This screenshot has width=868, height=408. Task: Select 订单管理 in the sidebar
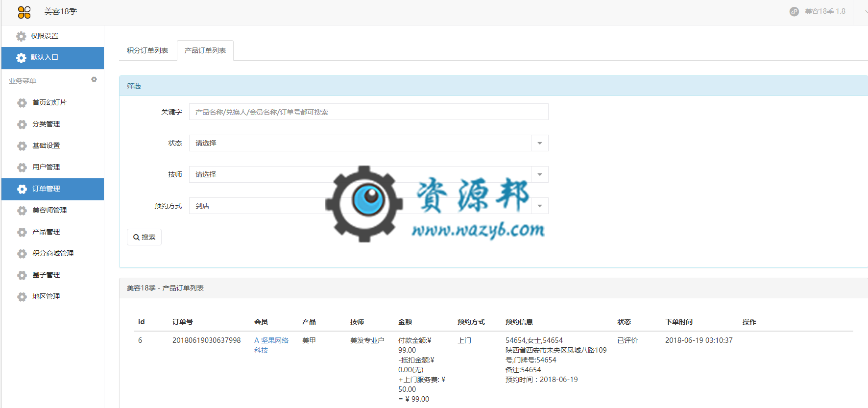click(52, 189)
